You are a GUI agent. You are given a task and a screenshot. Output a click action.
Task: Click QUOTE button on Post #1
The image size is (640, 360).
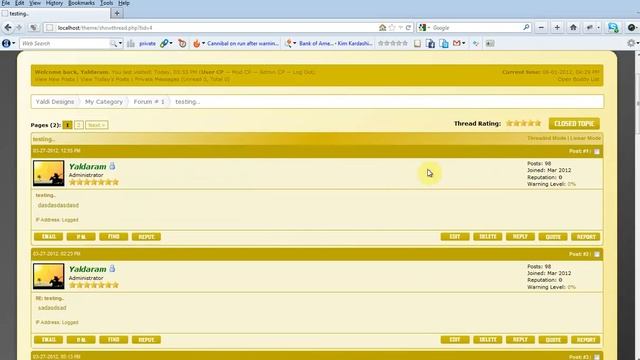[x=553, y=237]
